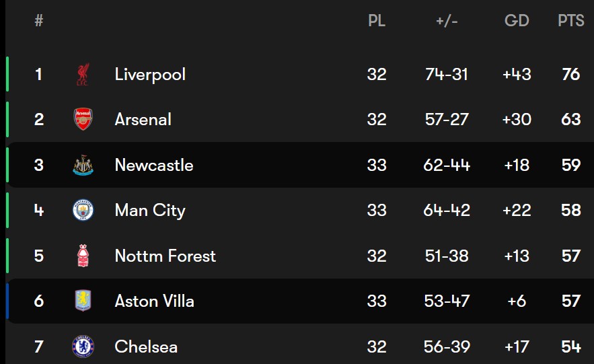Sort table by PTS column header
594x364 pixels.
(x=570, y=21)
